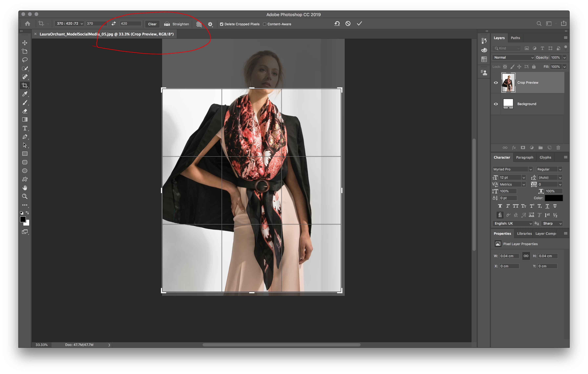Hide the Background layer

[x=496, y=104]
